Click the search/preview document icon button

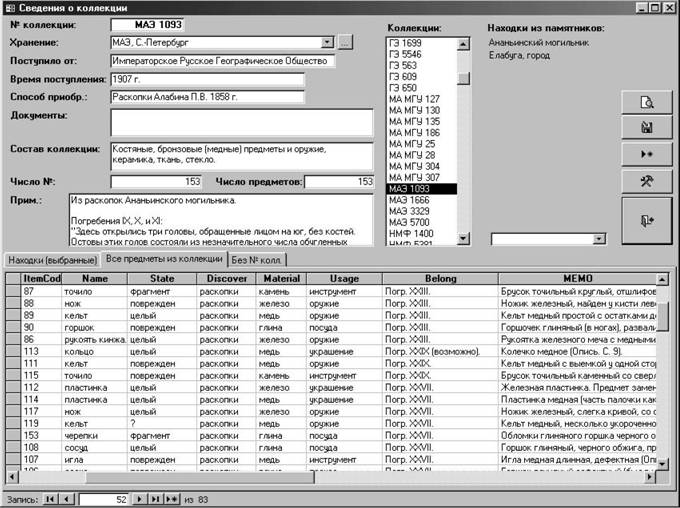[x=647, y=102]
